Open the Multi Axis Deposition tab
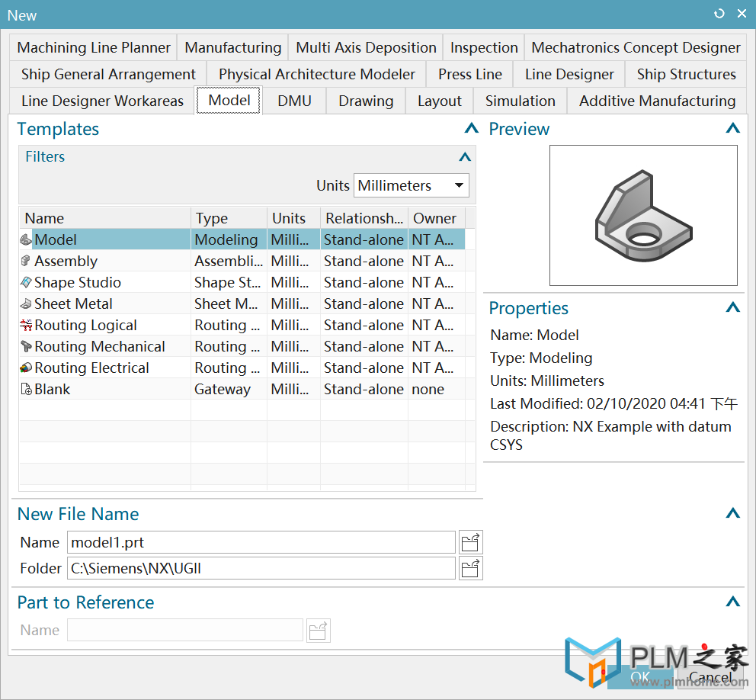Screen dimensions: 756x700 [366, 47]
